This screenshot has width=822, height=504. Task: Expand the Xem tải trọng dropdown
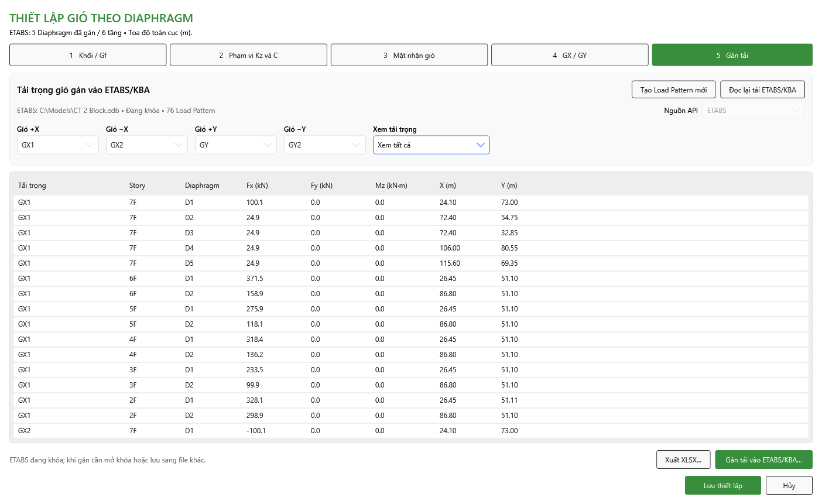pos(431,145)
